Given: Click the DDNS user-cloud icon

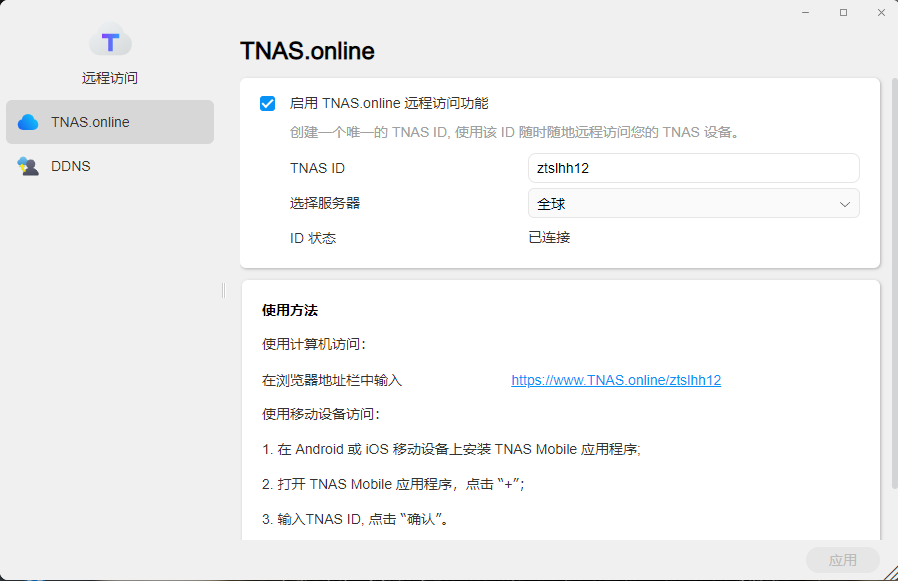Looking at the screenshot, I should pyautogui.click(x=28, y=166).
